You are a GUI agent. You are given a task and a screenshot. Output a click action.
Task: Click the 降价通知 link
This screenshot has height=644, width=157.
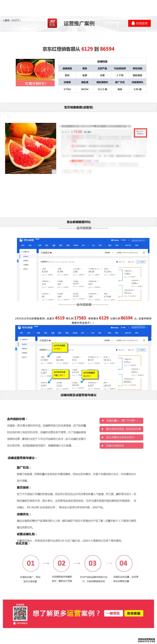tap(87, 132)
